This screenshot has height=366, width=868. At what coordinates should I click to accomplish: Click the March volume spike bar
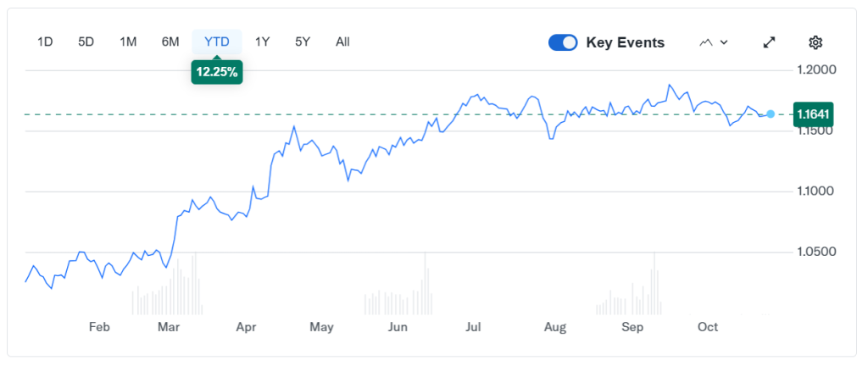tap(195, 284)
